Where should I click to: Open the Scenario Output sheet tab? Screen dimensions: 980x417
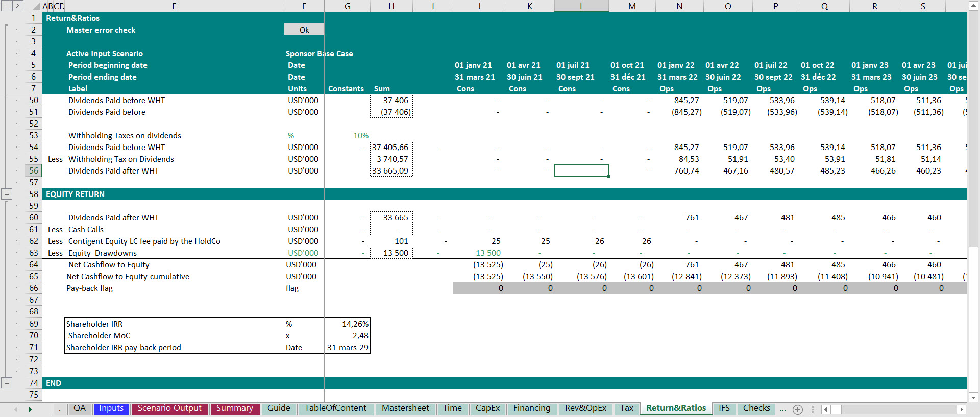tap(169, 408)
